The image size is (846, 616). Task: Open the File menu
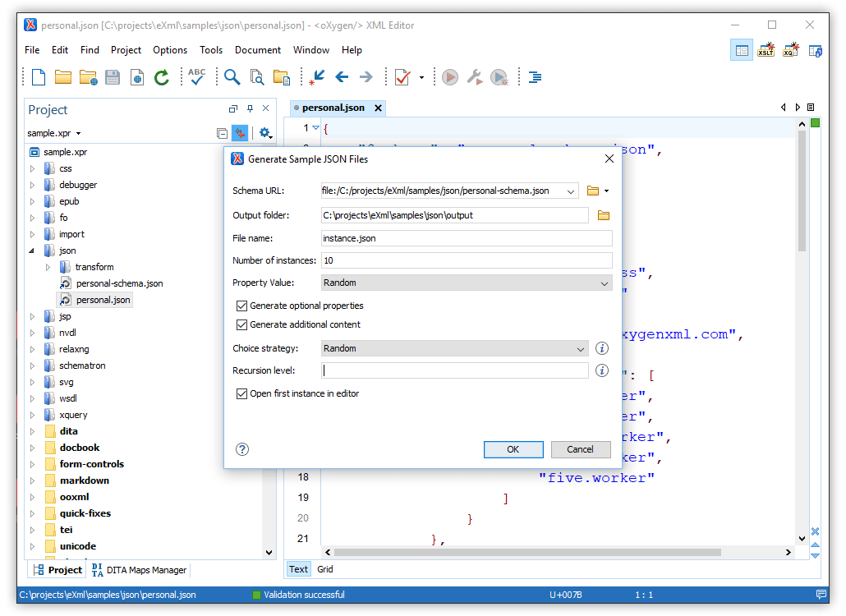click(x=32, y=50)
